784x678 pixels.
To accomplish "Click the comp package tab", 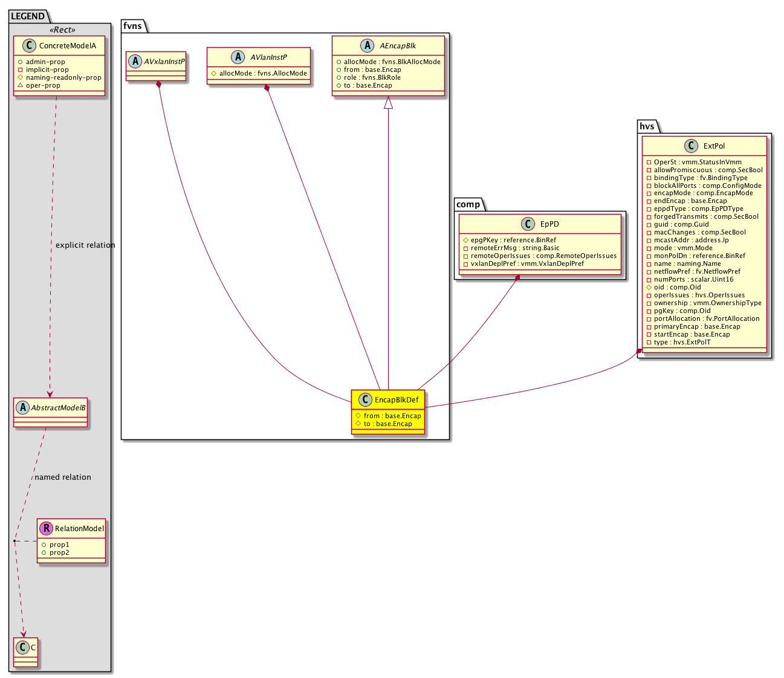I will point(468,204).
